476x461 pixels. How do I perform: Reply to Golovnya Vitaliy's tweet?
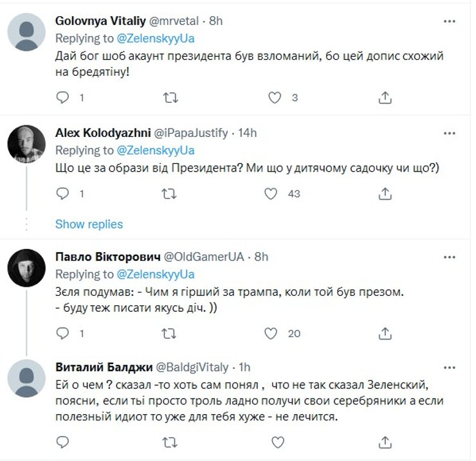point(62,98)
